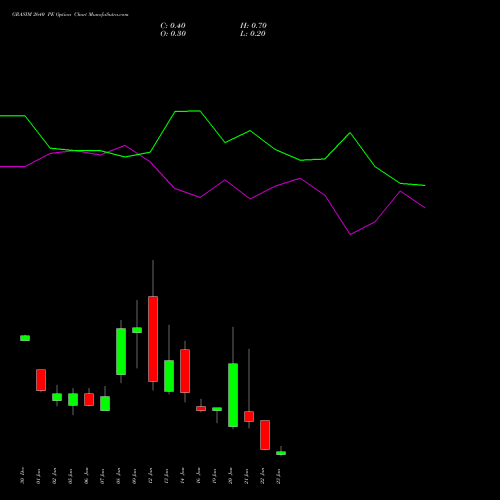
Task: Select the open value O: 0.30
Action: point(173,34)
